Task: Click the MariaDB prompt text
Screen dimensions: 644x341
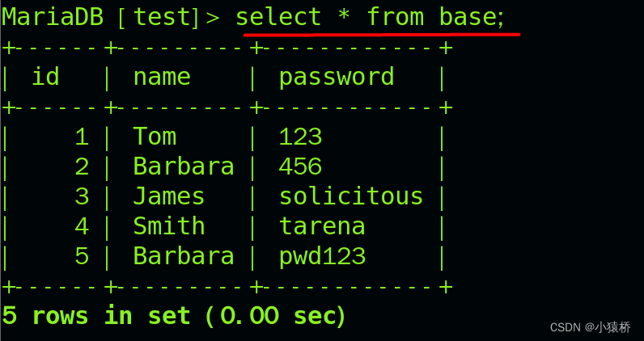Action: (x=53, y=17)
